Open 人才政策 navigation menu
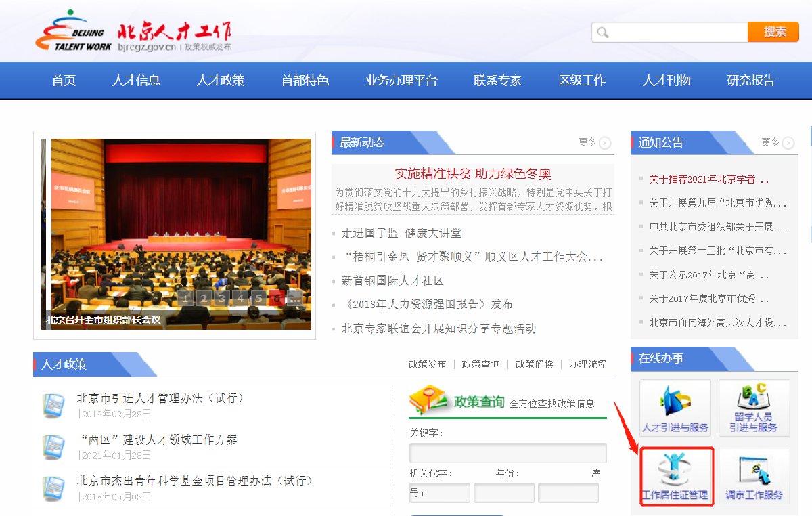Screen dimensions: 812x516 click(x=221, y=81)
